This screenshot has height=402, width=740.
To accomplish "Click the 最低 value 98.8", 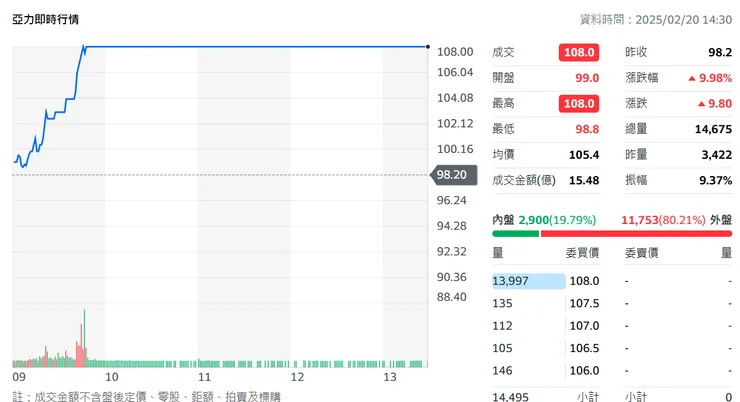I will click(x=587, y=129).
